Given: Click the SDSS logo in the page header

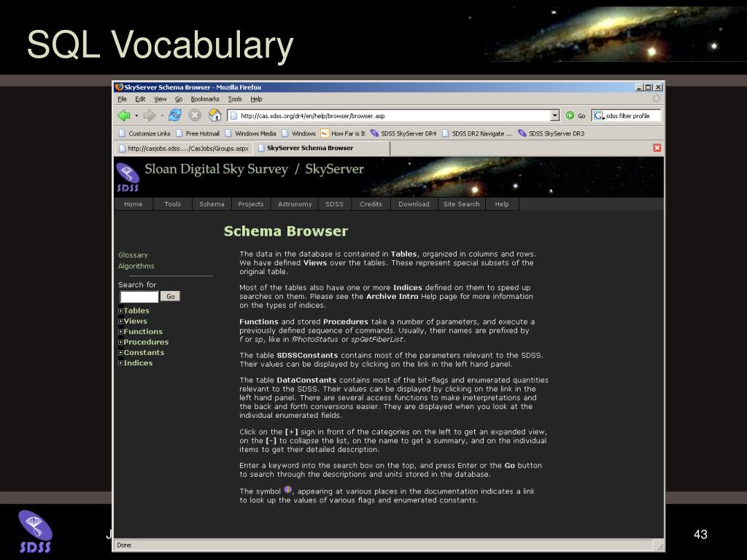Looking at the screenshot, I should [x=128, y=178].
